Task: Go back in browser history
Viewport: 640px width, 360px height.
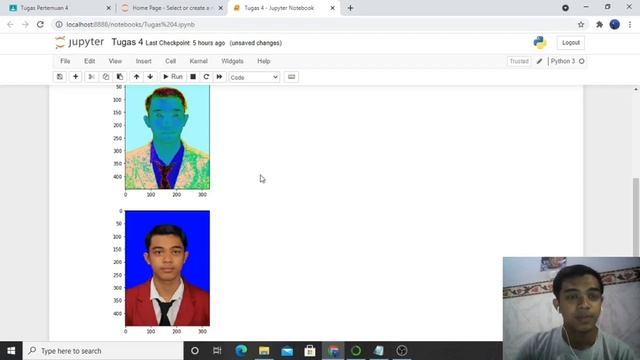Action: pyautogui.click(x=10, y=24)
